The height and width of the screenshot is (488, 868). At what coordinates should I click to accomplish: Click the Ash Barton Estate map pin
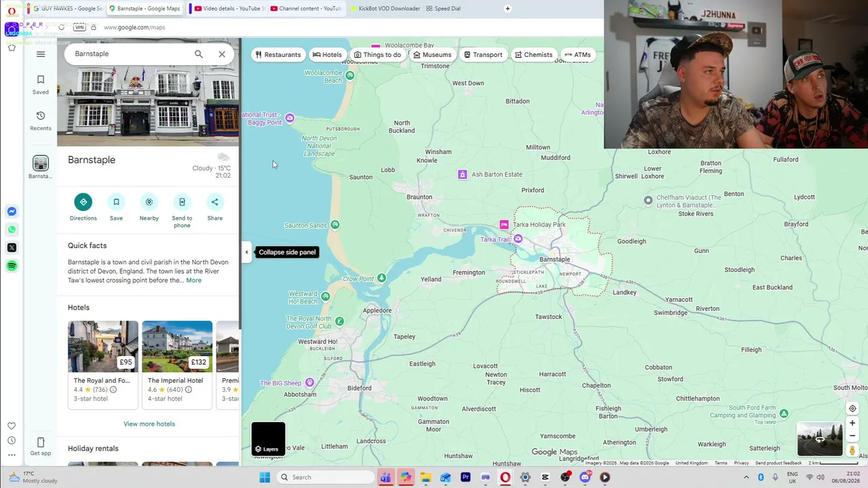[x=462, y=175]
